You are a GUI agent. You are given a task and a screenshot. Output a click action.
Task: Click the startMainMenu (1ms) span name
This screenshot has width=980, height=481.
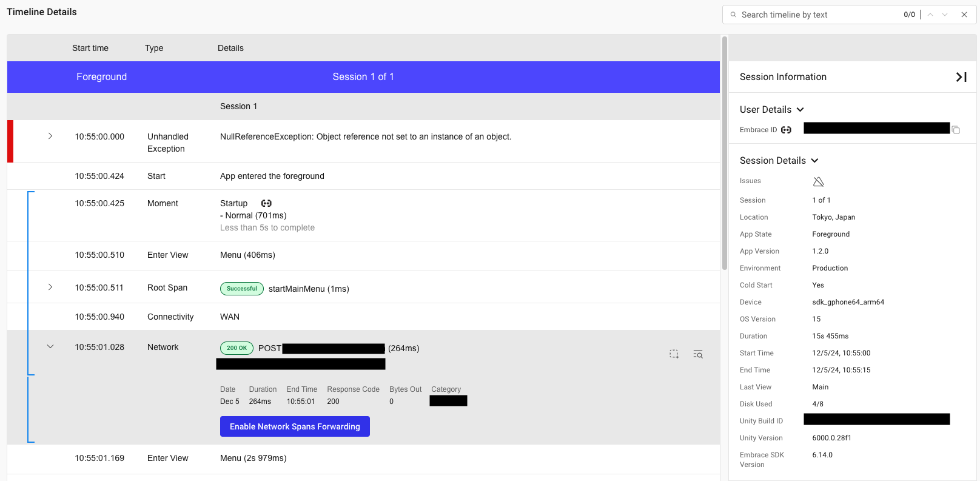(x=309, y=289)
